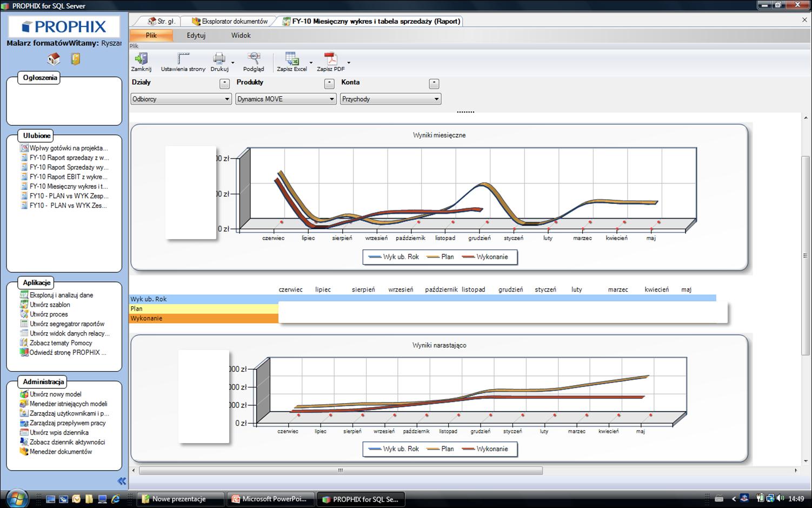Click icon beside Zarządzaj przepływem pracy
Screen dimensions: 812x508
24,423
